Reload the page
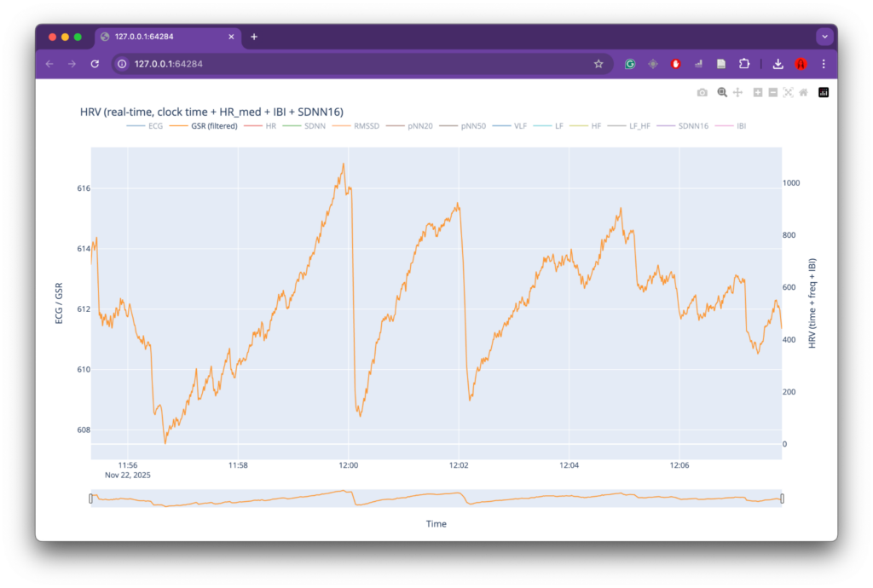This screenshot has height=588, width=873. coord(95,64)
